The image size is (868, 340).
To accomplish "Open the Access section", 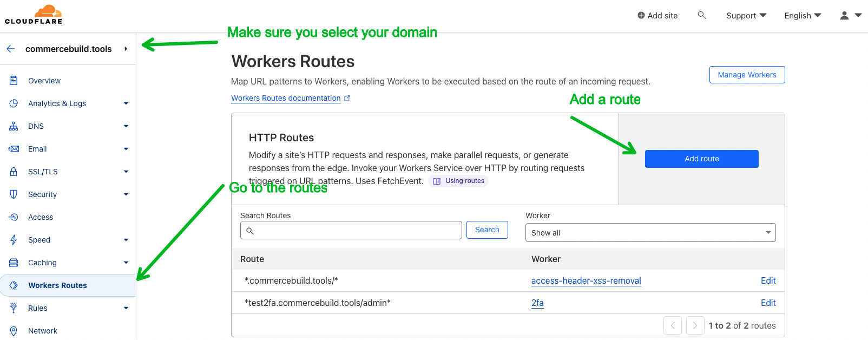I will 41,217.
